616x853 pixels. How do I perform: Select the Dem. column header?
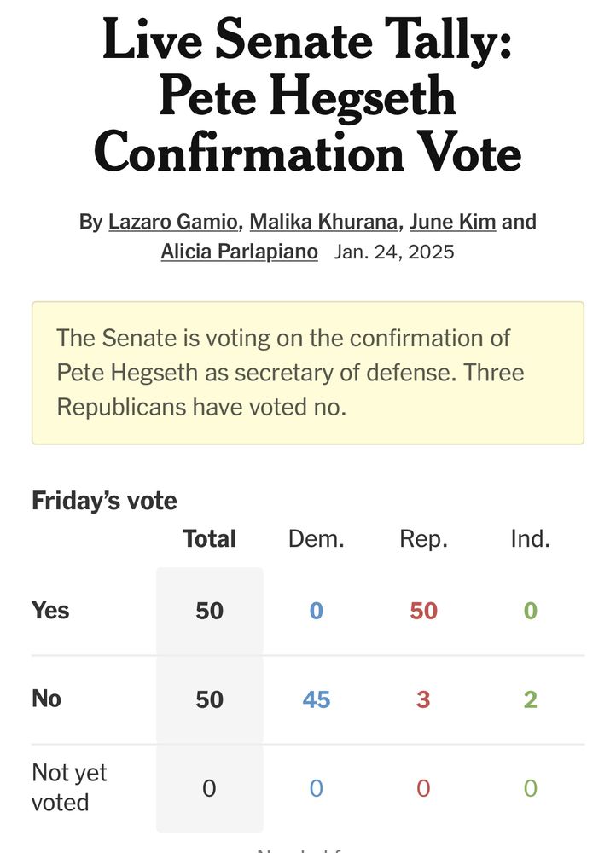click(317, 539)
